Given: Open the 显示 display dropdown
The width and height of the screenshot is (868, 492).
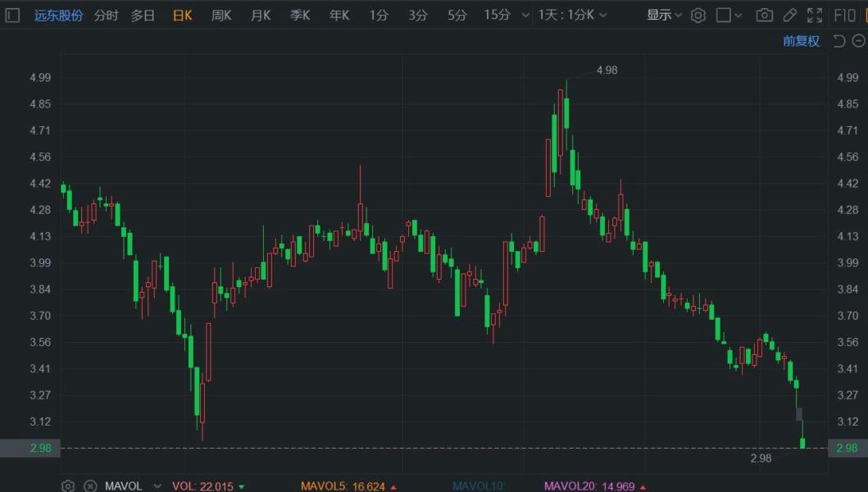Looking at the screenshot, I should 664,15.
